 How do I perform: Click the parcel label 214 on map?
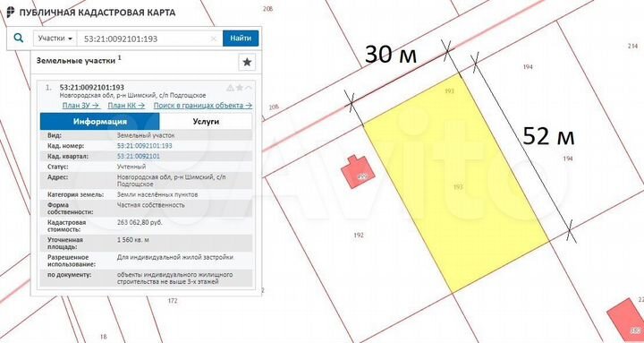tap(633, 46)
